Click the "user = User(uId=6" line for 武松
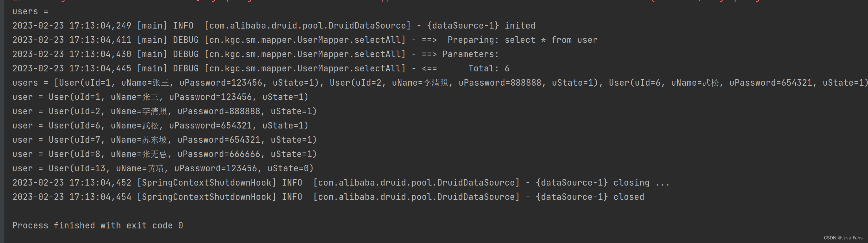 tap(160, 126)
